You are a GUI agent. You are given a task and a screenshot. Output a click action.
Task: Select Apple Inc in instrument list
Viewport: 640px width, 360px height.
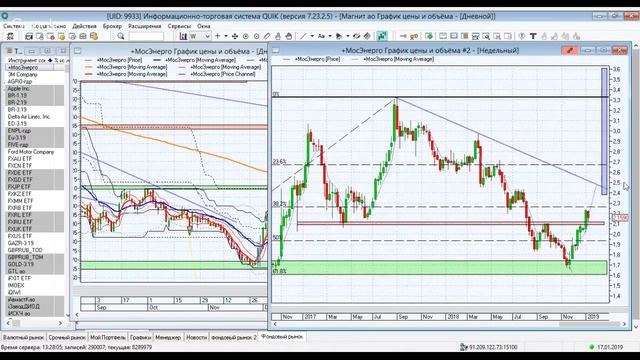35,89
